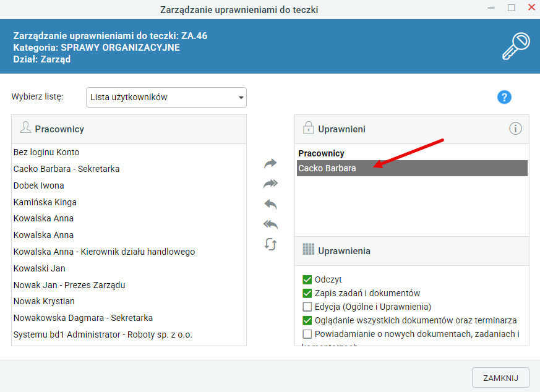Remove all users with double left arrow
The height and width of the screenshot is (392, 540).
click(x=270, y=224)
